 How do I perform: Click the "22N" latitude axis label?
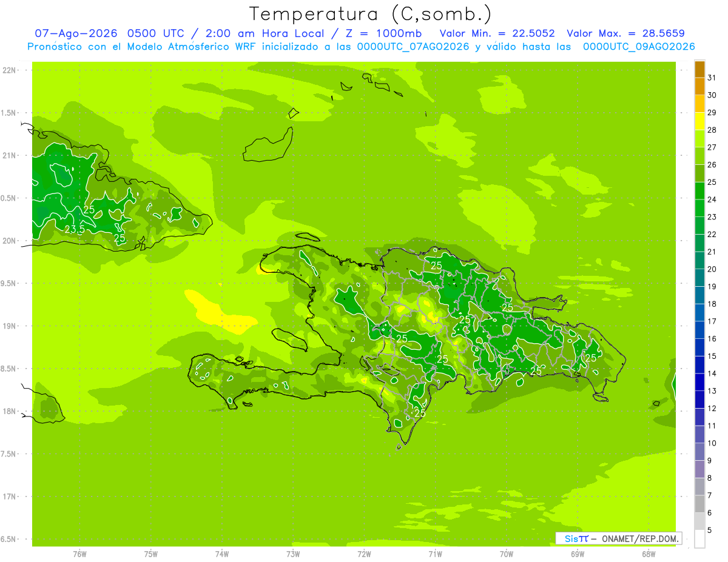[x=9, y=70]
